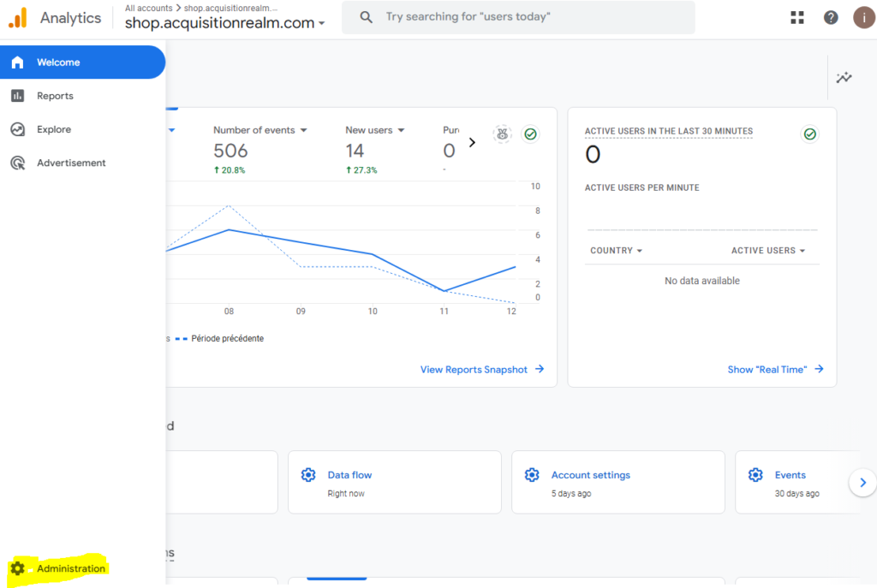The width and height of the screenshot is (877, 588).
Task: Open the Google apps grid
Action: click(797, 18)
